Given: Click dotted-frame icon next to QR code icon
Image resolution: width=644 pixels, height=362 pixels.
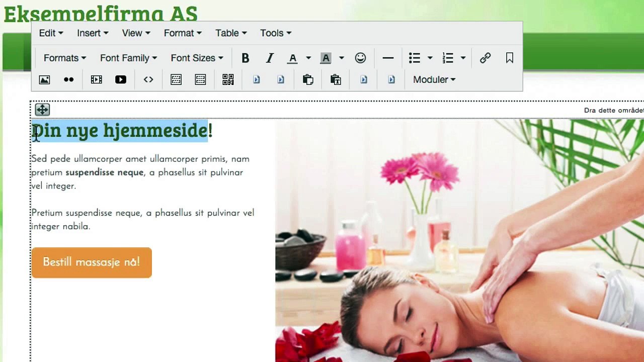Looking at the screenshot, I should (200, 79).
